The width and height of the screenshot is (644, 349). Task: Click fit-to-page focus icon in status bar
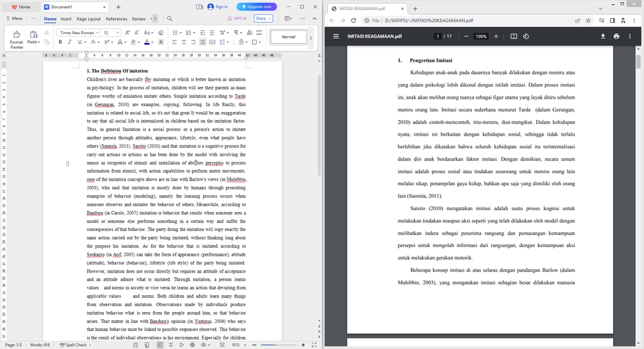[x=222, y=345]
